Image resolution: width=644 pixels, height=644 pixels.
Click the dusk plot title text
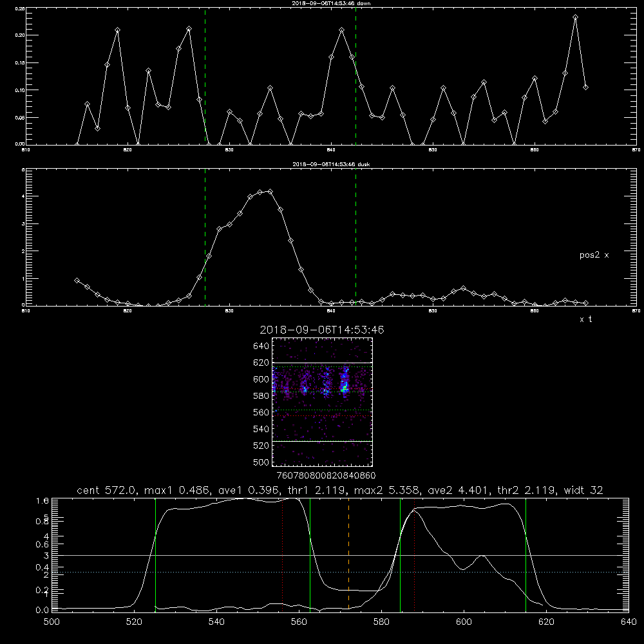tap(331, 164)
